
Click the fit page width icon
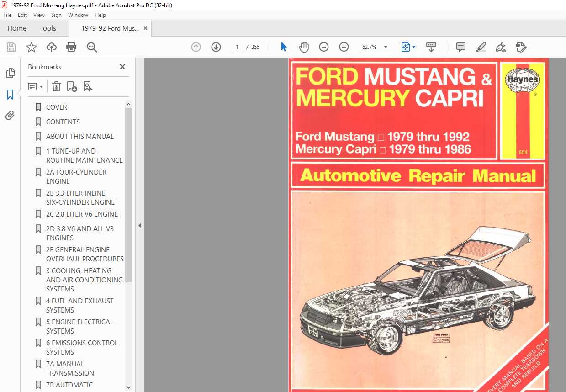pyautogui.click(x=406, y=47)
